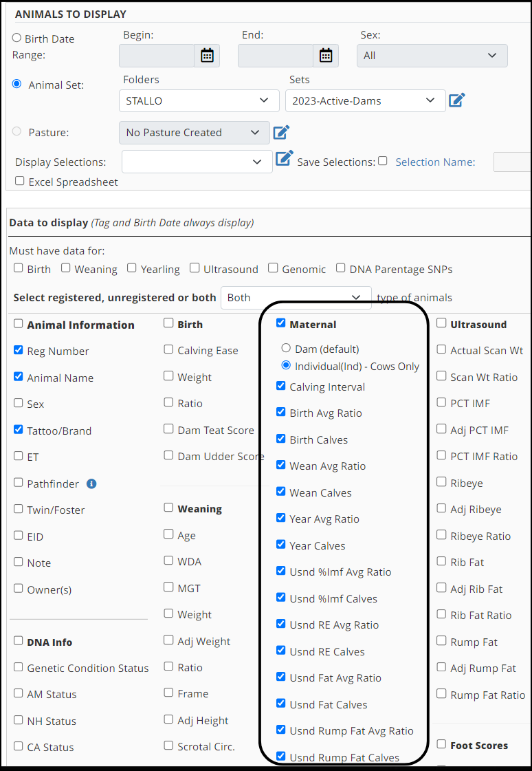Check the Owner(s) checkbox
Viewport: 532px width, 771px height.
[18, 588]
